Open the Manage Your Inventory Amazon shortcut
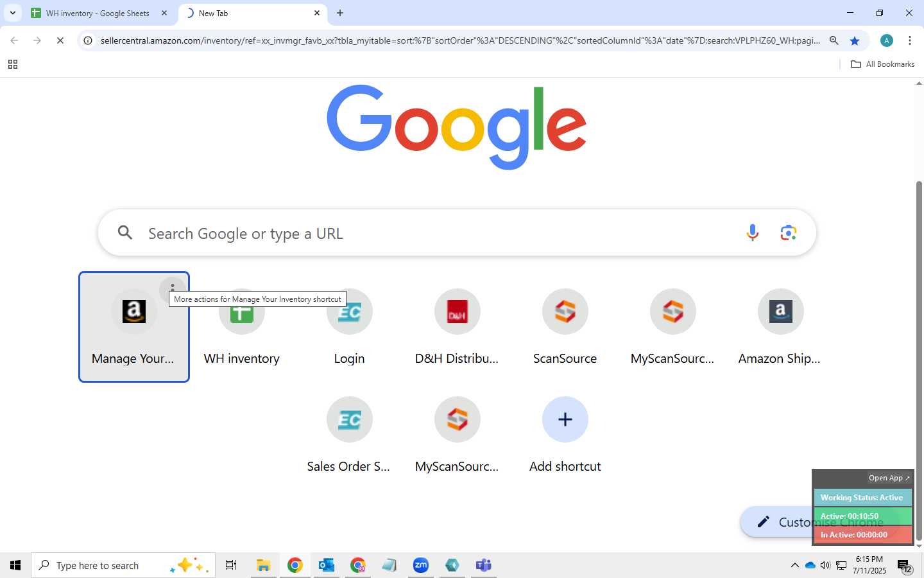Screen dimensions: 924x578 coord(133,327)
